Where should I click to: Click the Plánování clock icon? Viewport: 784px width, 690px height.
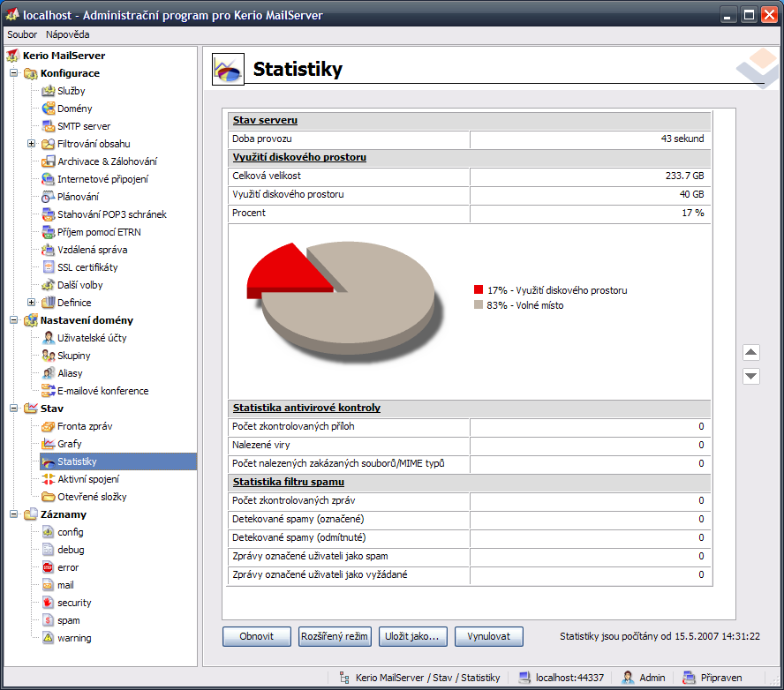pos(48,197)
